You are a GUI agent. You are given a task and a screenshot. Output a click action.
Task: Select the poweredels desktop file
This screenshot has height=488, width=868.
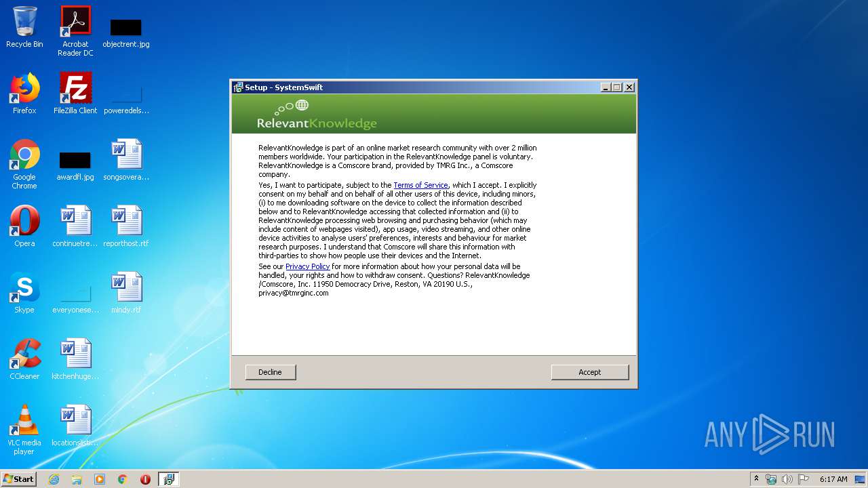126,99
